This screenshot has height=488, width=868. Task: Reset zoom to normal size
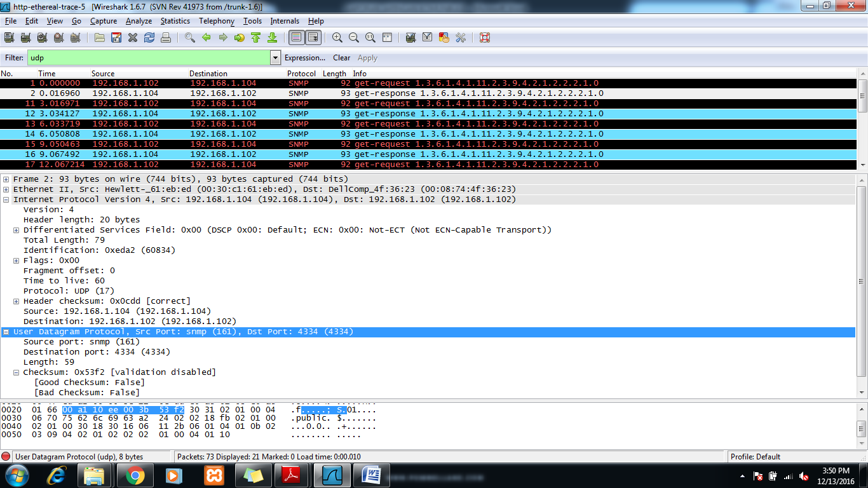370,37
